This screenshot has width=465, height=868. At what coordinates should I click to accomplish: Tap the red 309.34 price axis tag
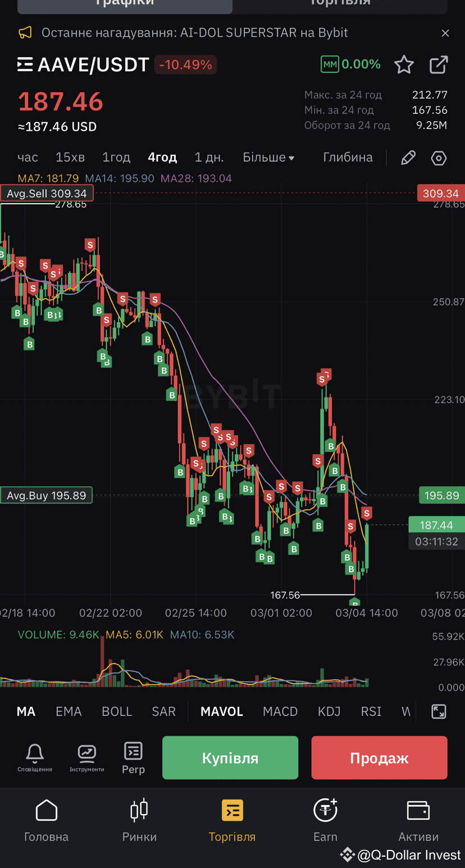pos(441,193)
